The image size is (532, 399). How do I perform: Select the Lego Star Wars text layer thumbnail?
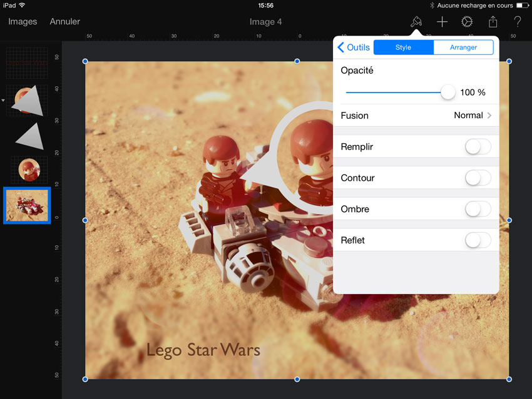pos(27,63)
